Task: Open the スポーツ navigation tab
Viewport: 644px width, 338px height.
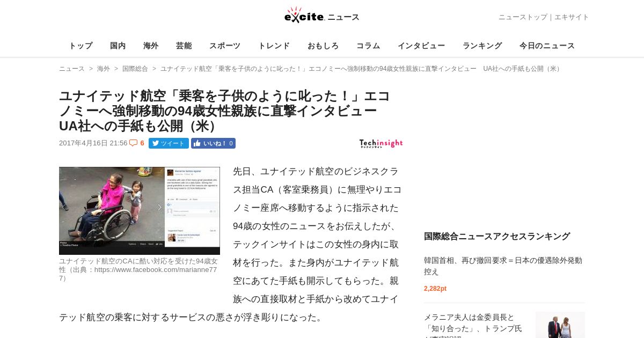Action: tap(225, 46)
